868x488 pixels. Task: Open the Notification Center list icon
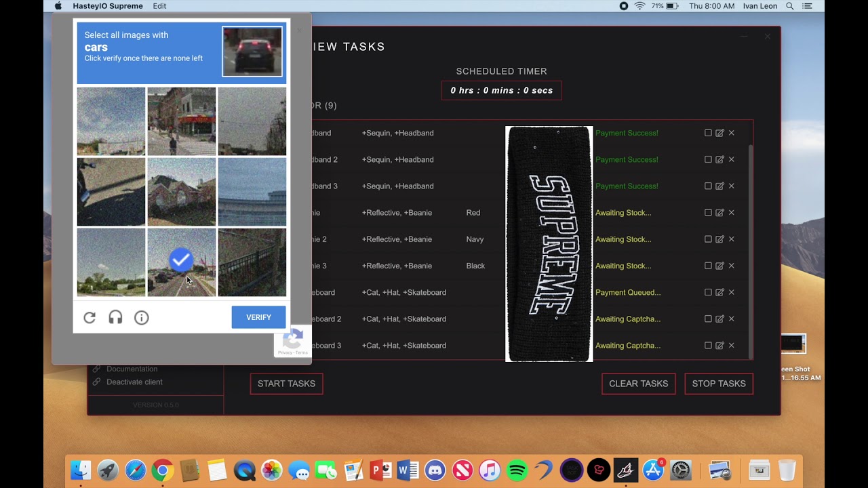coord(808,6)
